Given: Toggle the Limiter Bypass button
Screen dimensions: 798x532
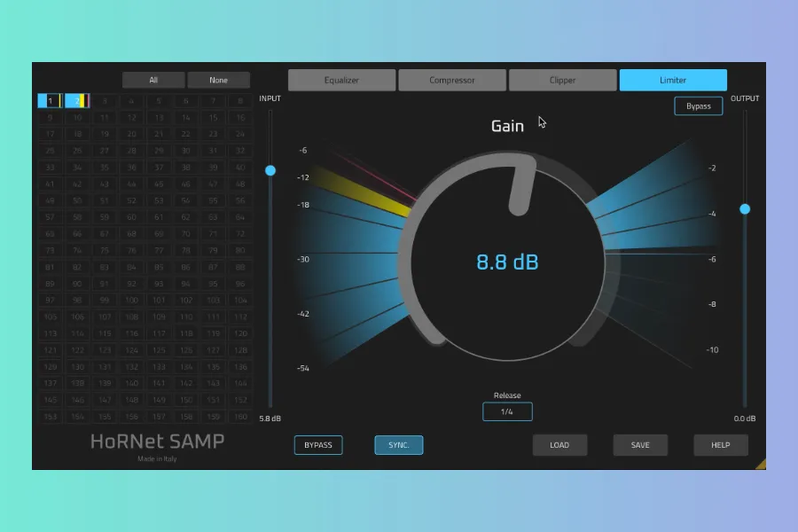Looking at the screenshot, I should tap(698, 106).
